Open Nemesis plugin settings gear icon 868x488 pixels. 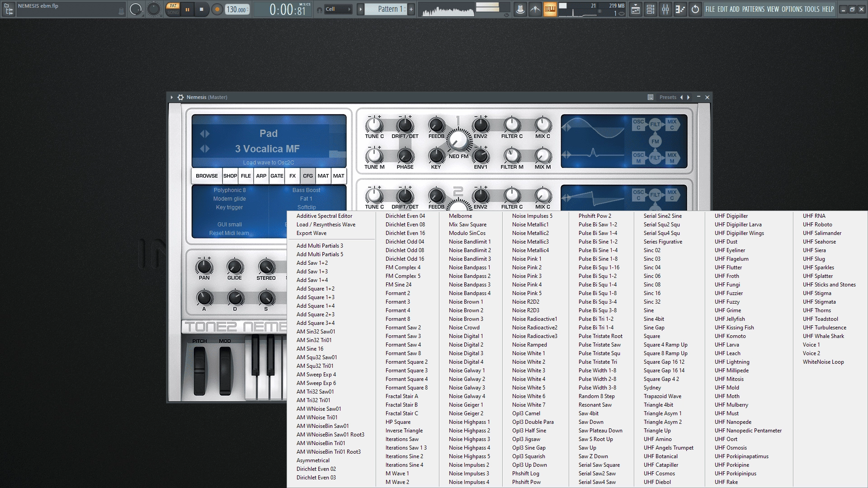click(180, 97)
